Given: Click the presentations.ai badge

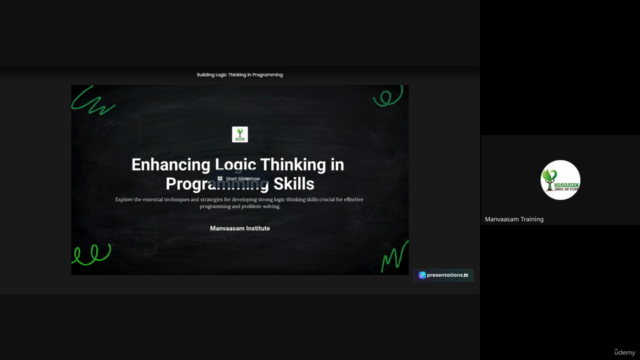Looking at the screenshot, I should [x=443, y=275].
